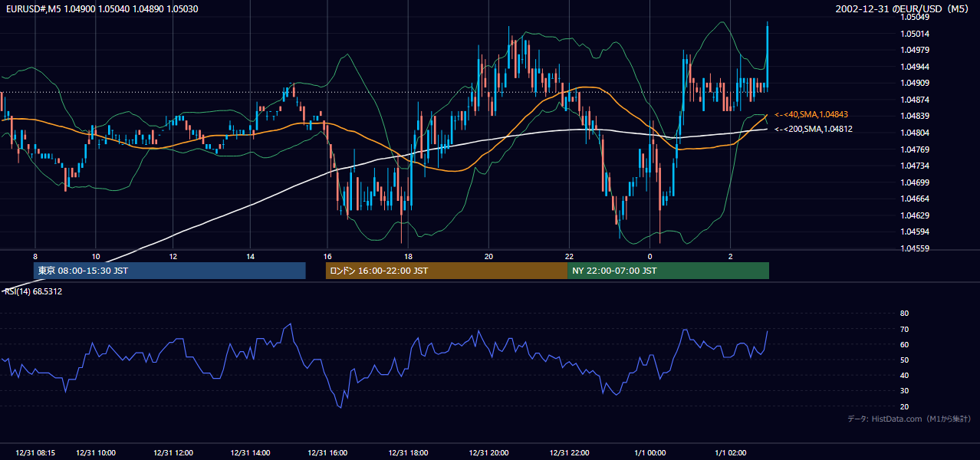Click price axis value 1.04594

[x=916, y=232]
